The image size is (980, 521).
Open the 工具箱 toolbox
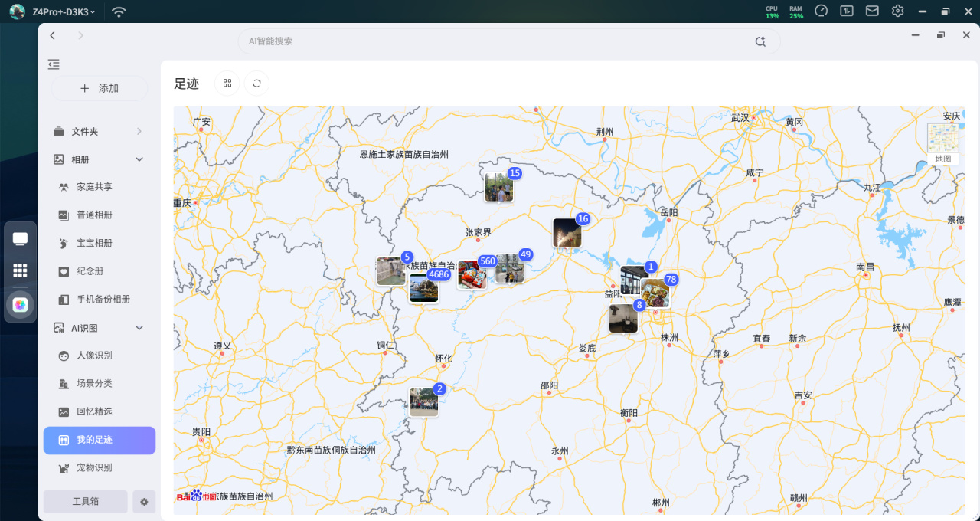(86, 502)
